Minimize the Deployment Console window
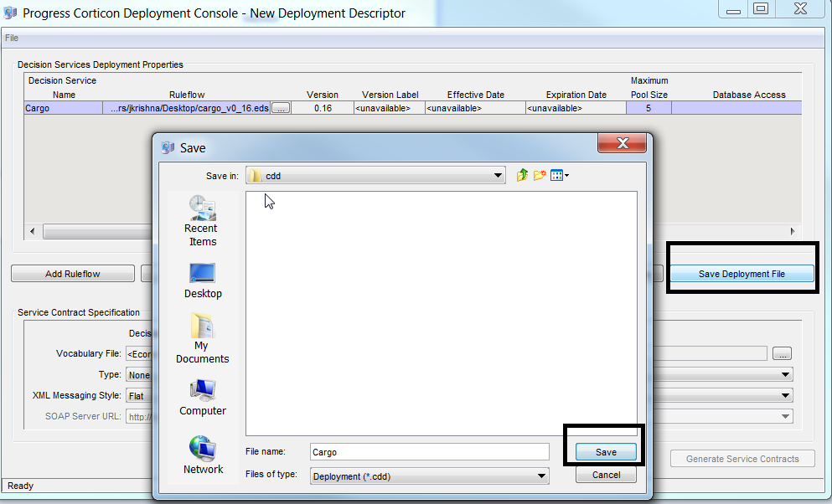Image resolution: width=832 pixels, height=504 pixels. tap(733, 9)
